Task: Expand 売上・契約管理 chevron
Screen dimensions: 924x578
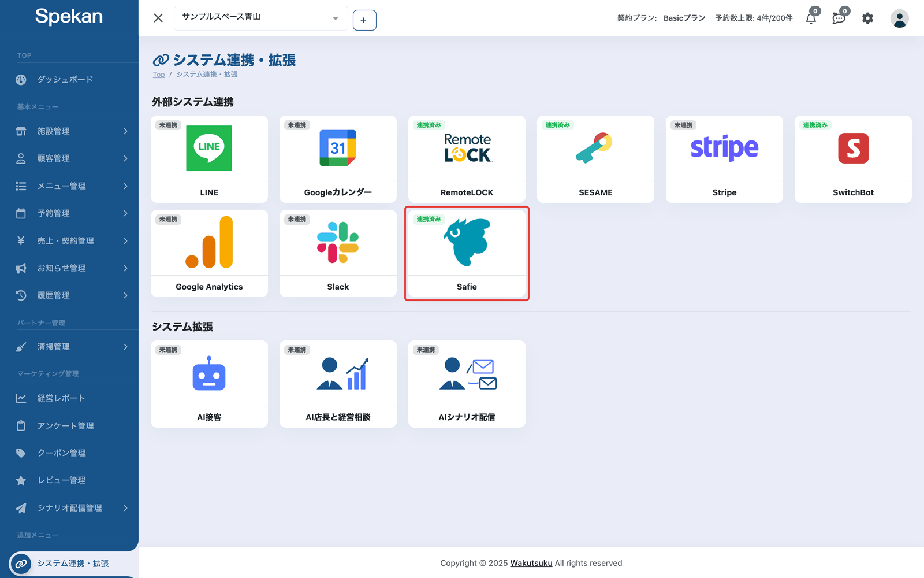Action: point(125,241)
